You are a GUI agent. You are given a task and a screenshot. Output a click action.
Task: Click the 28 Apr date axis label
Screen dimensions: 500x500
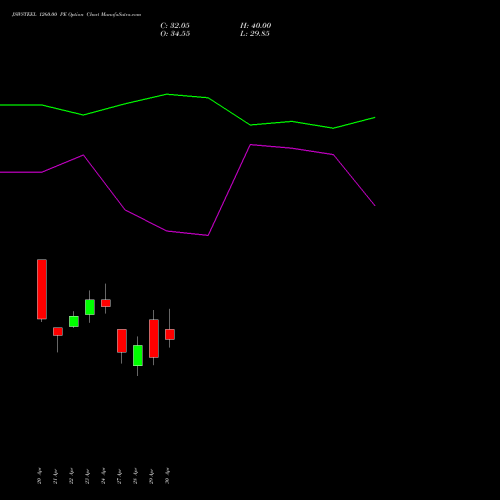135,476
